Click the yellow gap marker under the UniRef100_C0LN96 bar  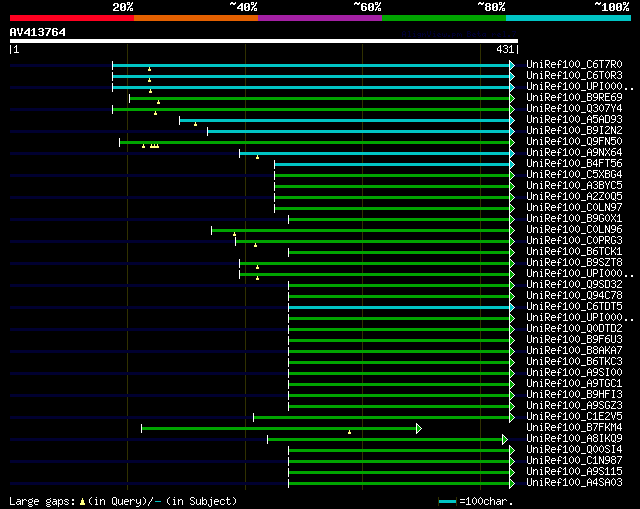coord(234,234)
